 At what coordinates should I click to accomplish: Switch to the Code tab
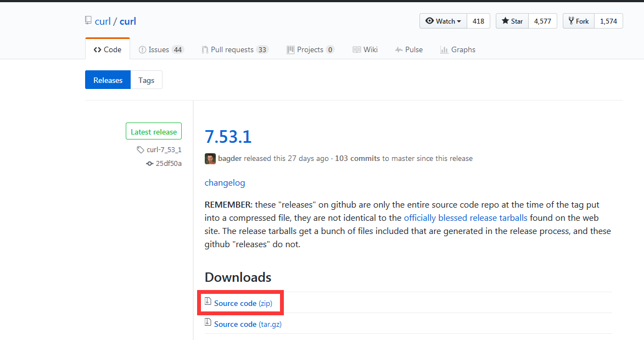click(x=108, y=49)
